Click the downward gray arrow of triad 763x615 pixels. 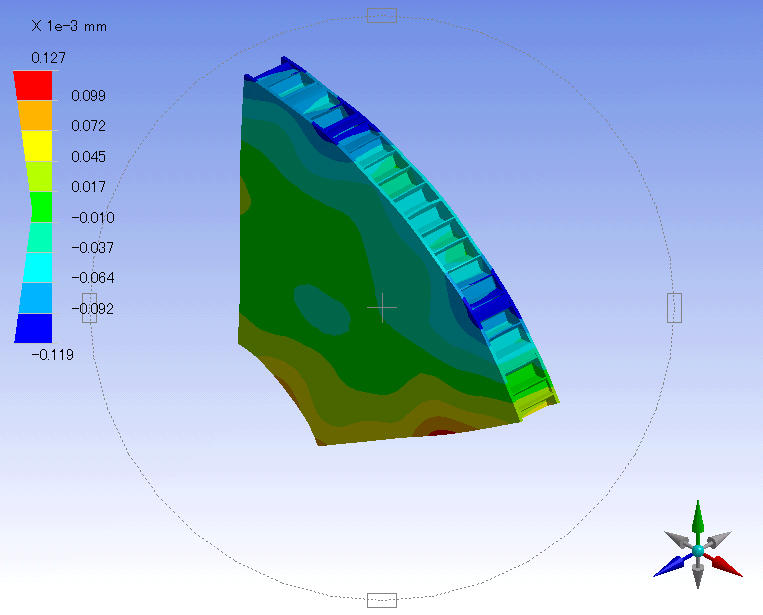(x=698, y=573)
